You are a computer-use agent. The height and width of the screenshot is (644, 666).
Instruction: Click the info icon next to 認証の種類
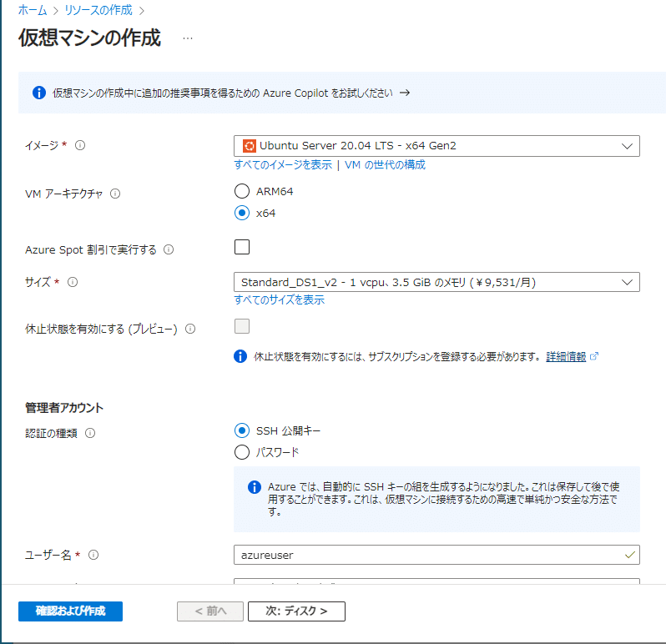90,433
